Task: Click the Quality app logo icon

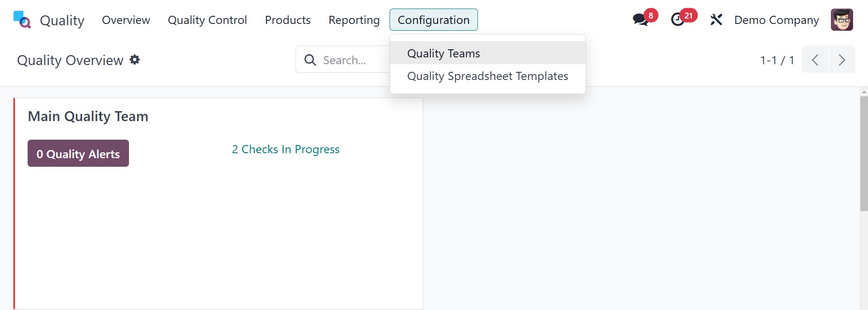Action: point(22,20)
